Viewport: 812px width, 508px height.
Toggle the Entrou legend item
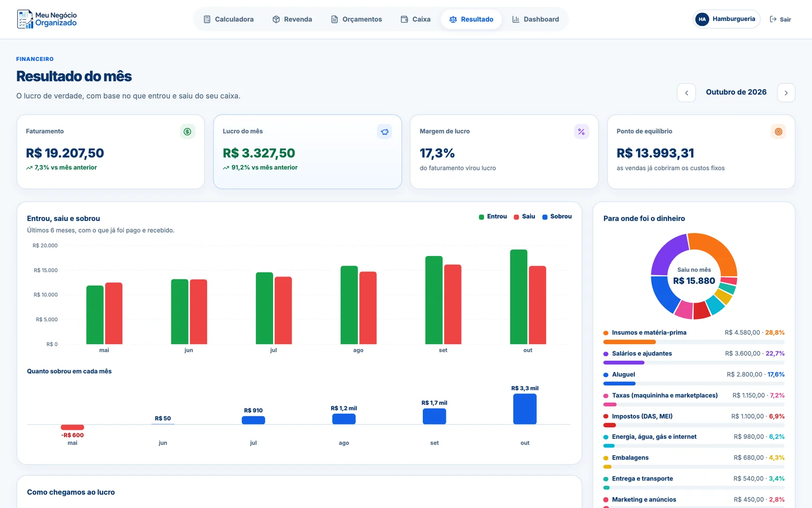(493, 217)
